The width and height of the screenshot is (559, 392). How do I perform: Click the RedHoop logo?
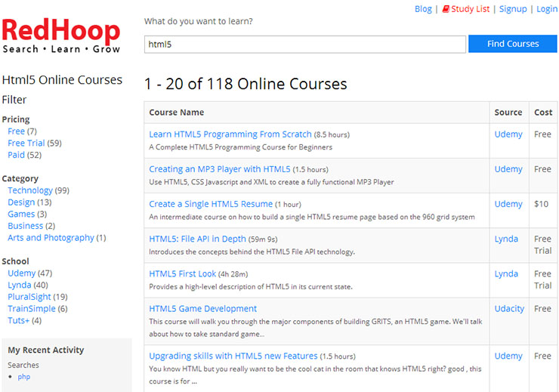tap(61, 36)
